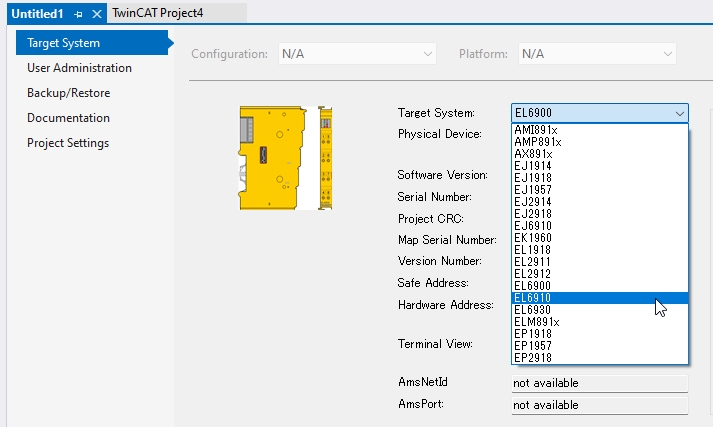Viewport: 713px width, 427px height.
Task: Open the Backup/Restore page
Action: click(69, 93)
